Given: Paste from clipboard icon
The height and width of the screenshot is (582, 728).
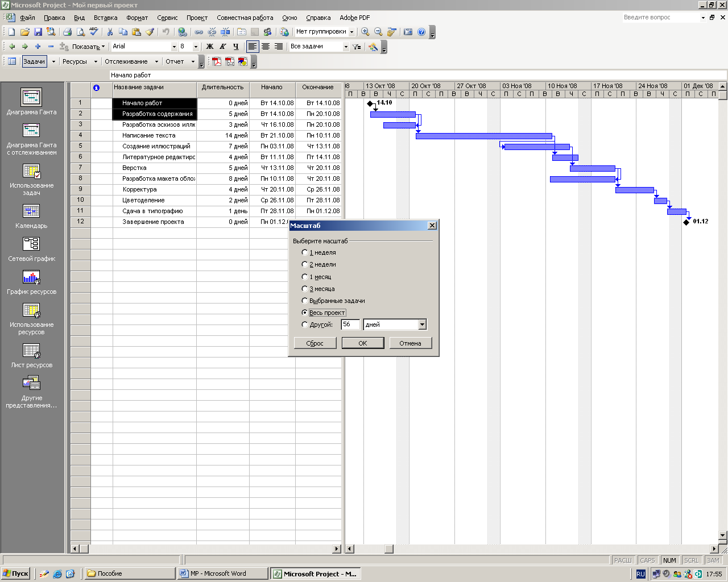Looking at the screenshot, I should click(x=136, y=32).
